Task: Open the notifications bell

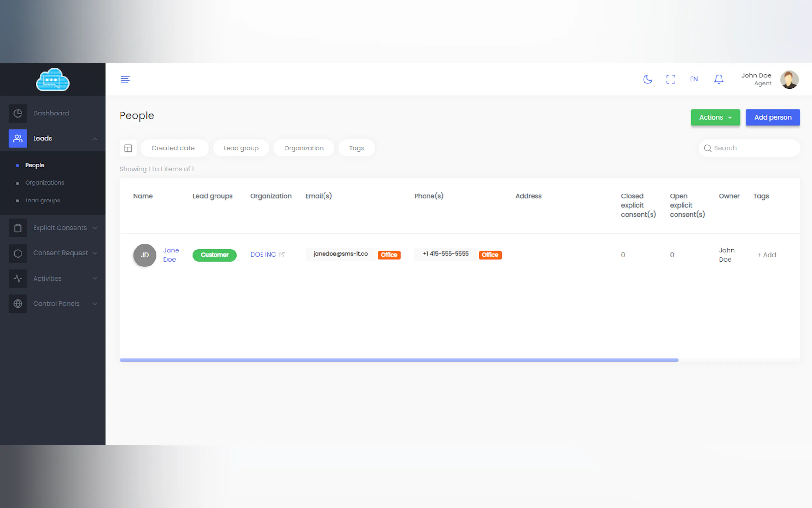Action: pyautogui.click(x=718, y=79)
